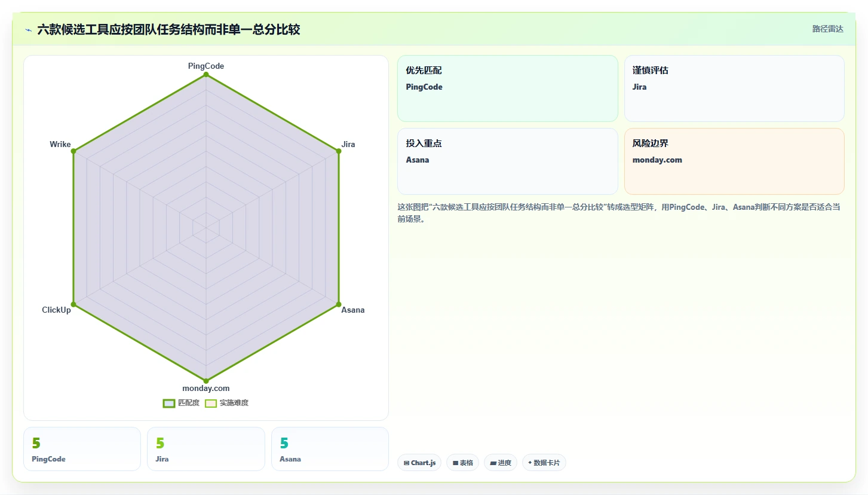Click the 实施难度 legend color box
This screenshot has height=495, width=868.
click(x=211, y=403)
